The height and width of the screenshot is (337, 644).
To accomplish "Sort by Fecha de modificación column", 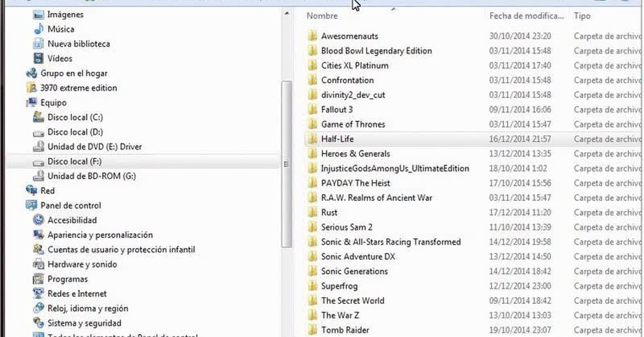I will [x=525, y=16].
